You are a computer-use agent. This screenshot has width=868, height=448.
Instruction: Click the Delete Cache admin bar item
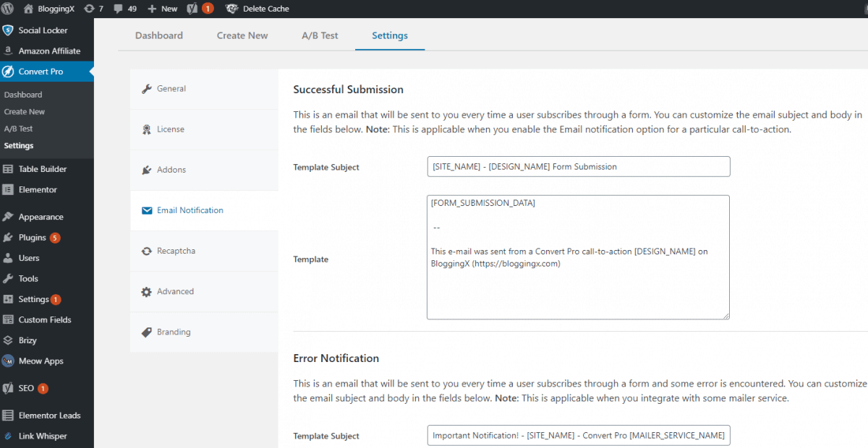(x=258, y=9)
